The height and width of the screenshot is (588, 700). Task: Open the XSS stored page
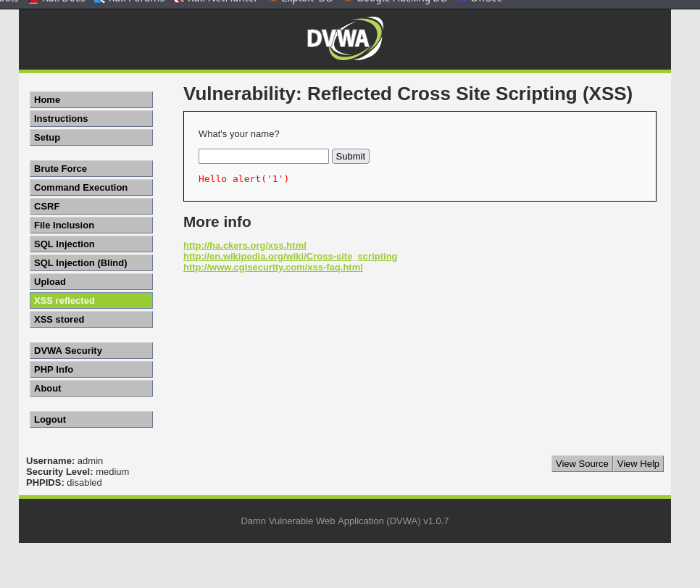tap(91, 319)
